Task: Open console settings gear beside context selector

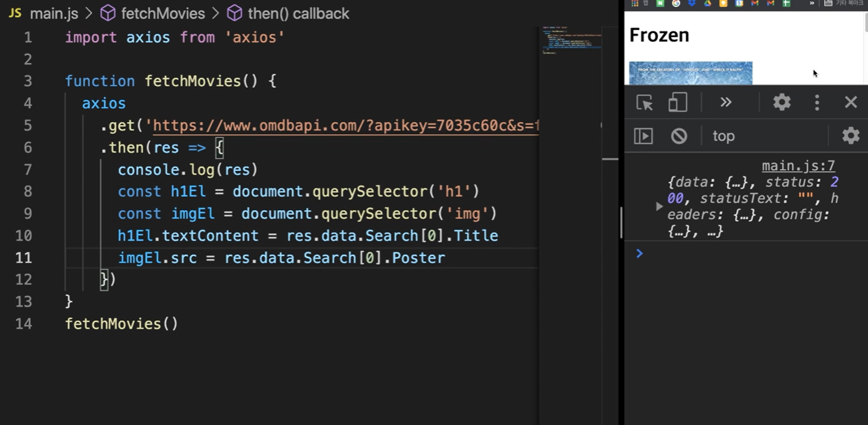Action: pos(851,135)
